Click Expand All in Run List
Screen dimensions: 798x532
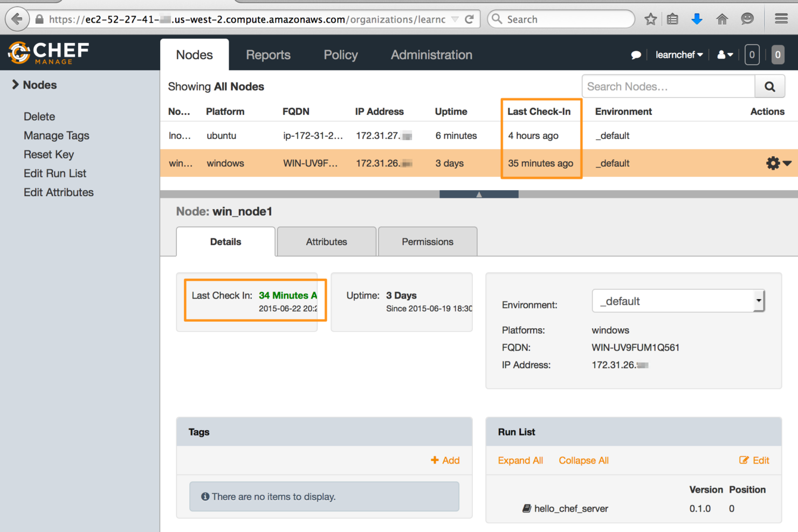[x=520, y=460]
